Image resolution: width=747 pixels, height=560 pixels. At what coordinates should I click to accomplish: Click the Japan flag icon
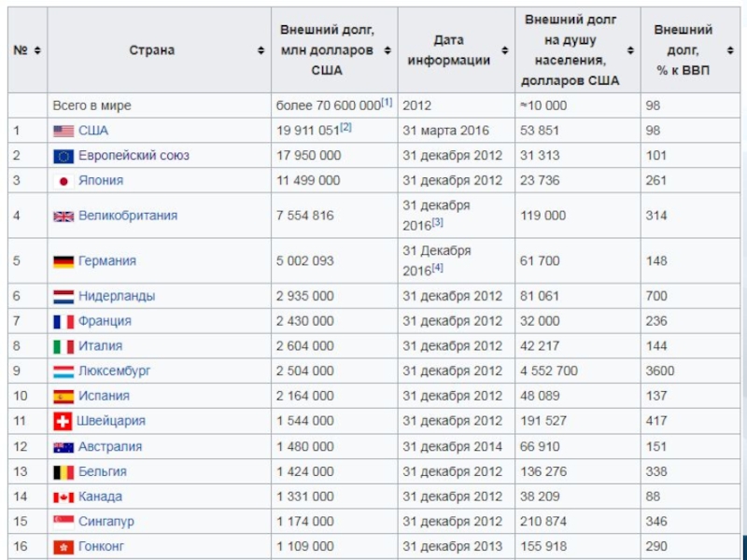click(x=63, y=181)
